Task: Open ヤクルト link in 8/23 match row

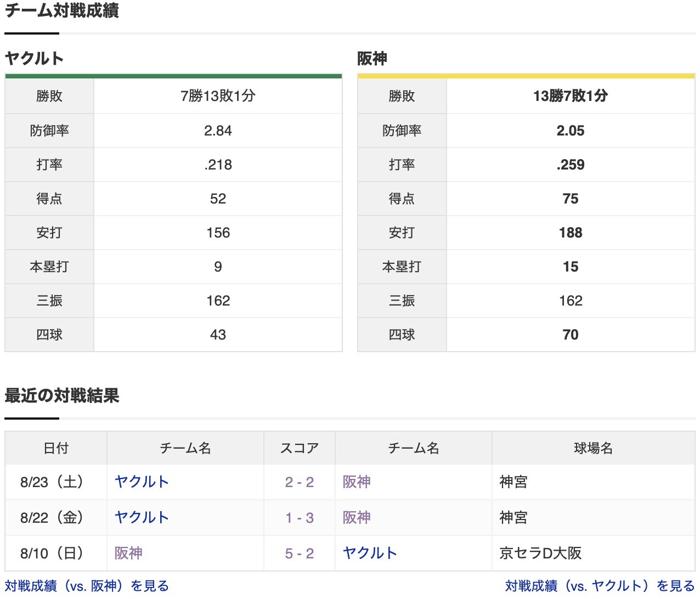Action: point(142,482)
